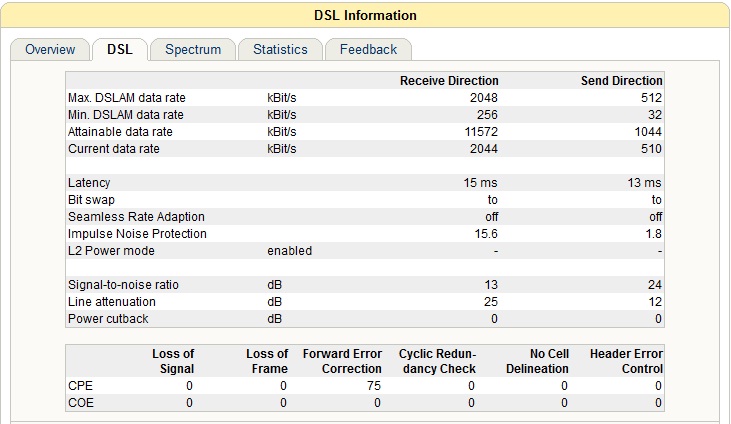
Task: Click the L2 Power mode enabled text
Action: [x=290, y=251]
